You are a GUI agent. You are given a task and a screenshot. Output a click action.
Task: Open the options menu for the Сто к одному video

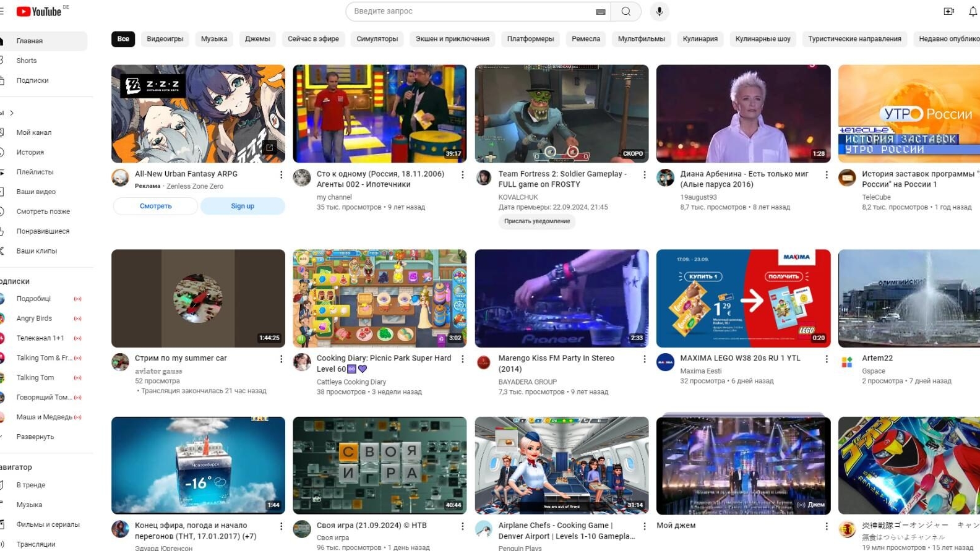point(463,175)
